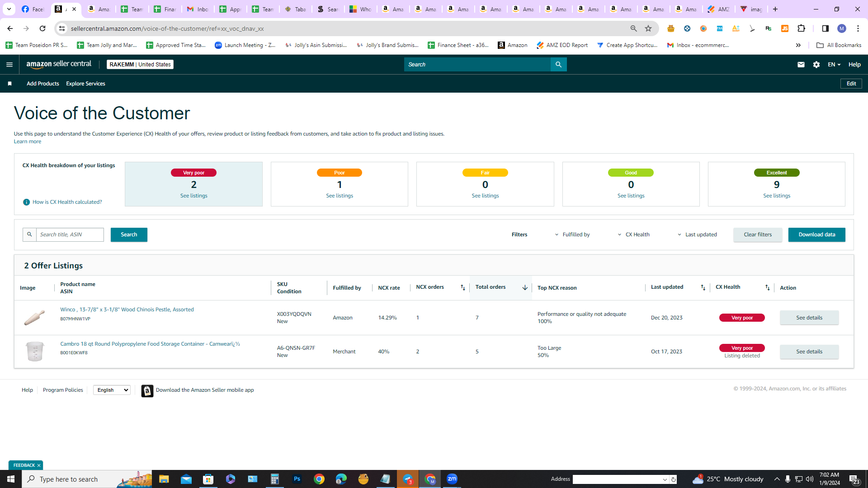Click See listings under Poor
The image size is (868, 488).
[340, 196]
